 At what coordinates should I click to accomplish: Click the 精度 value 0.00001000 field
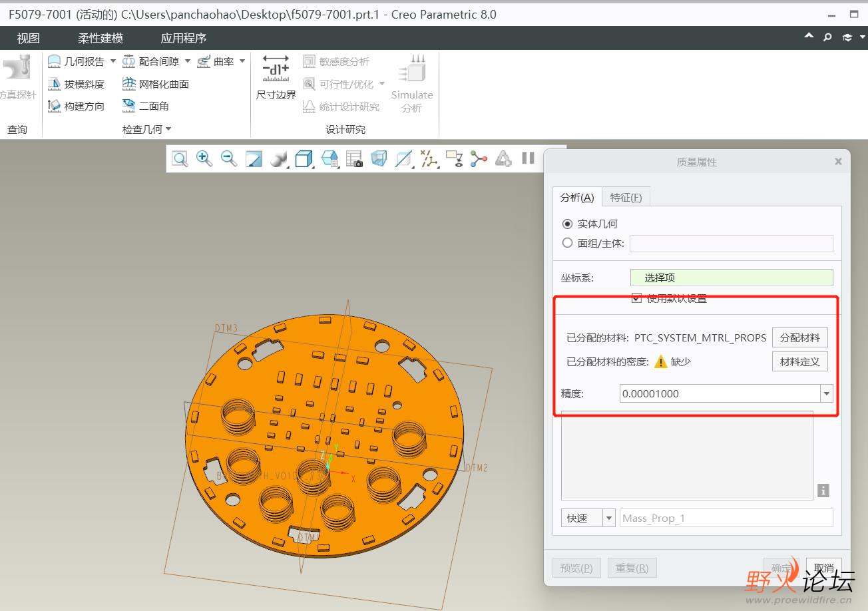tap(720, 393)
